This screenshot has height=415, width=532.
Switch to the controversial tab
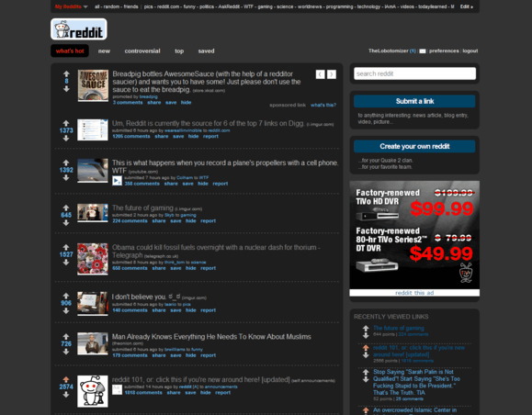[x=142, y=51]
